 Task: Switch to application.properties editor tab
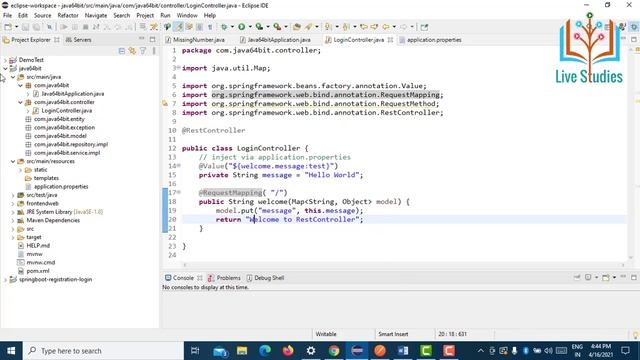tap(434, 40)
